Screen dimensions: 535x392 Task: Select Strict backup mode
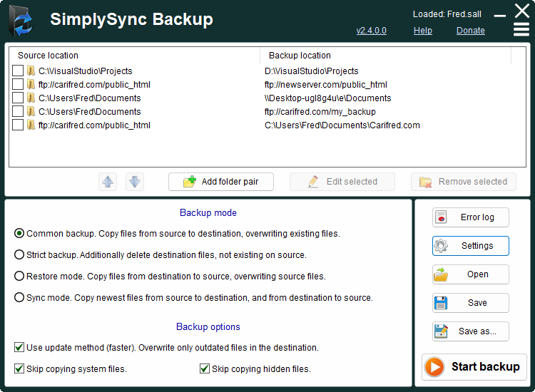pyautogui.click(x=19, y=255)
